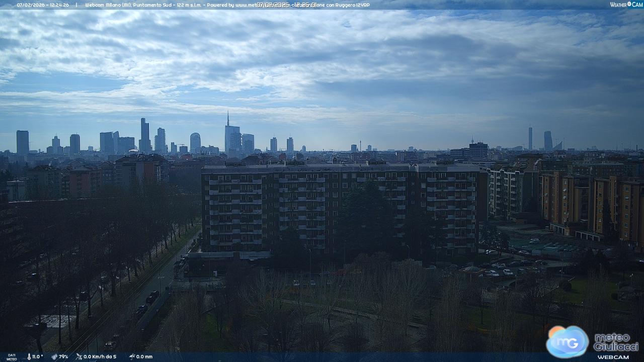Open the meteo Giuliacci brand text
The height and width of the screenshot is (362, 644).
pos(616,342)
